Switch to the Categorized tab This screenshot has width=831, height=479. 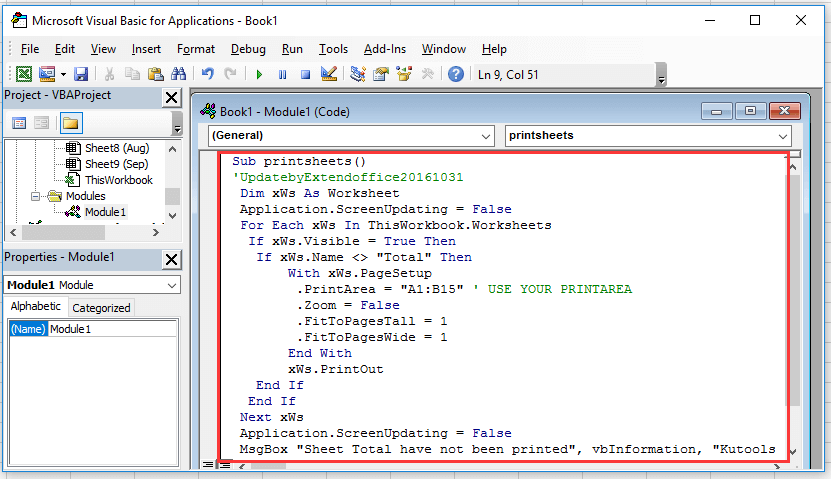click(101, 308)
